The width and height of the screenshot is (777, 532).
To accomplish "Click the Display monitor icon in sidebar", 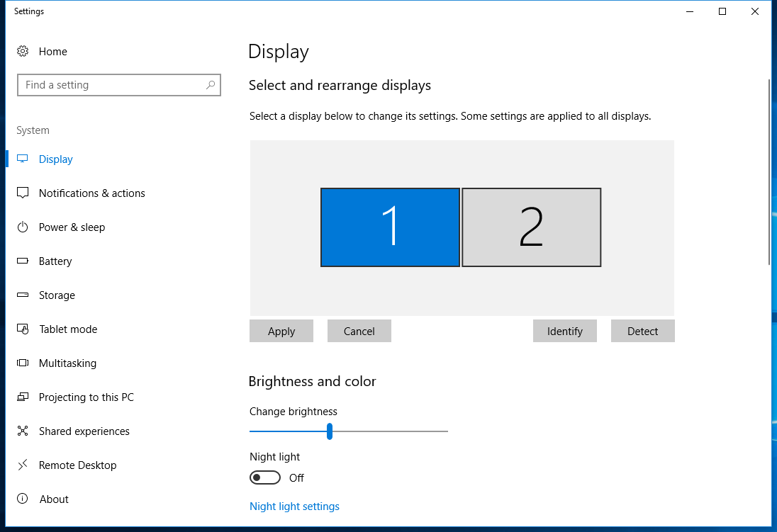I will tap(23, 159).
